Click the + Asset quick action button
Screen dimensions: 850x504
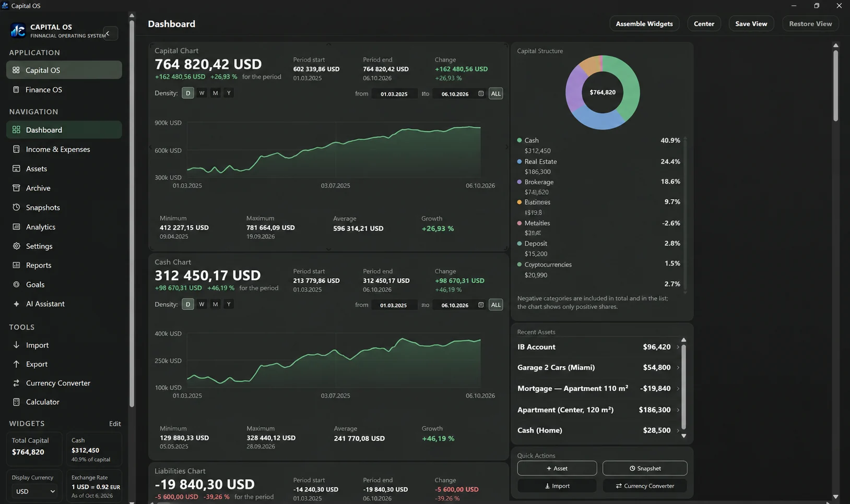pos(557,468)
